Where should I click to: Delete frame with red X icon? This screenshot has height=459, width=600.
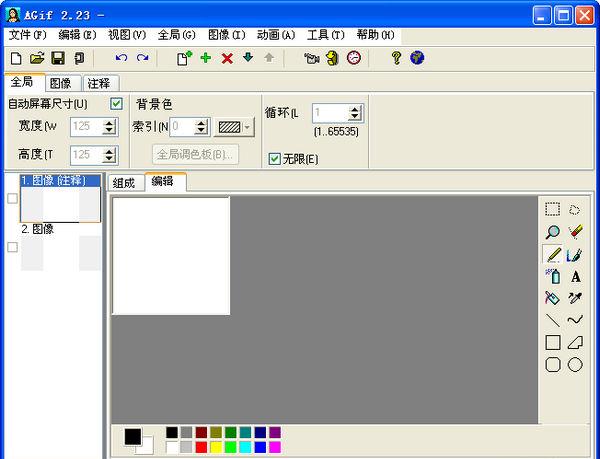[x=227, y=59]
